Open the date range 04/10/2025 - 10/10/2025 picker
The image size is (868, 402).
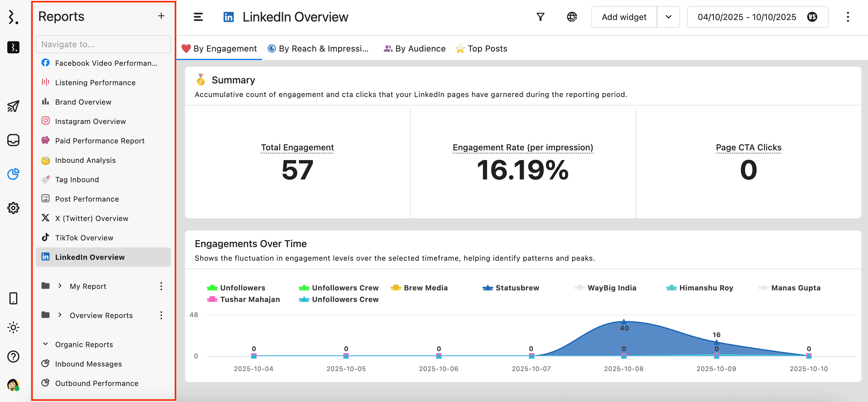pos(747,17)
